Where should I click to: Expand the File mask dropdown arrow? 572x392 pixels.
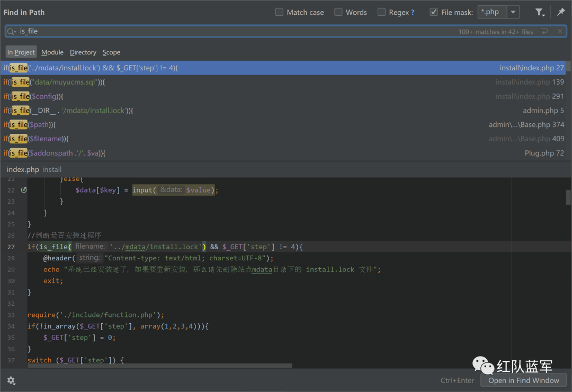[x=513, y=12]
